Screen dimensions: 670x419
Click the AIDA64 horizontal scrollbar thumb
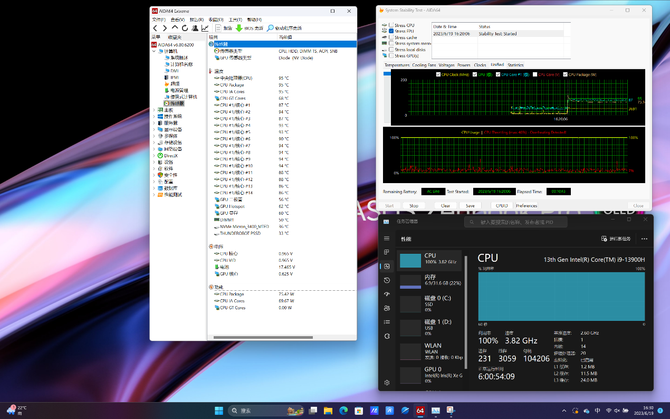coord(263,337)
